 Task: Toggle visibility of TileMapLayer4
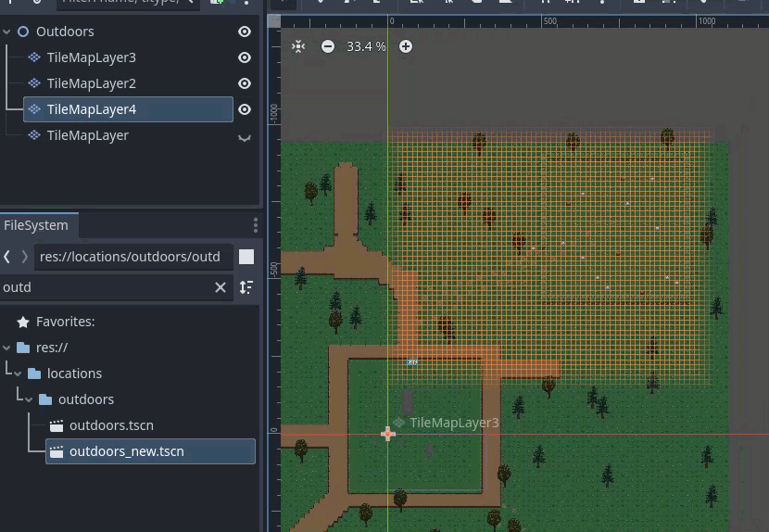[x=245, y=109]
